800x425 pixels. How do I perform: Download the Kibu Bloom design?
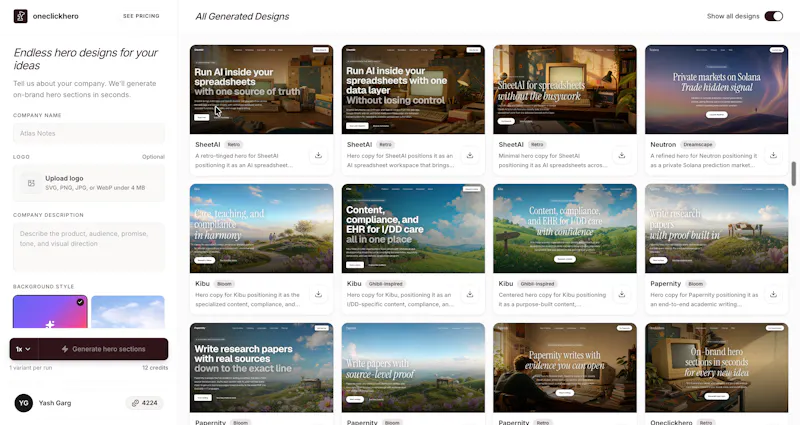[318, 294]
